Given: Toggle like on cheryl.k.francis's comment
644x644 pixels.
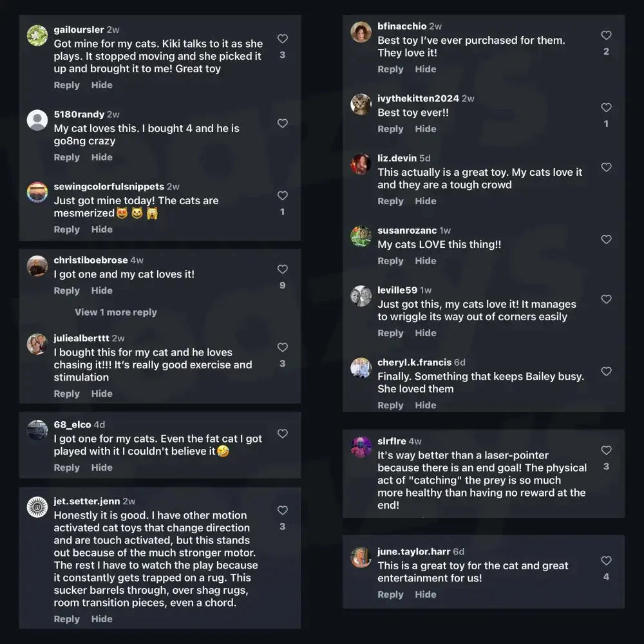Looking at the screenshot, I should coord(606,372).
